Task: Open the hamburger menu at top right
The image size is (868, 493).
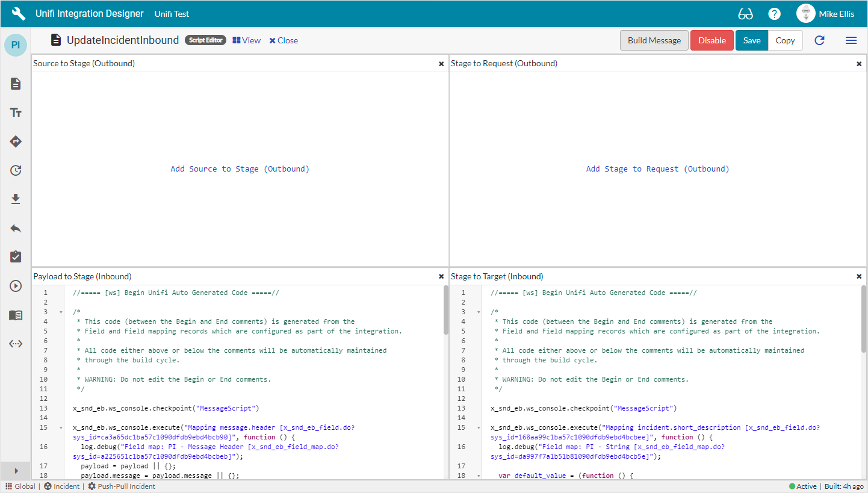Action: point(851,40)
